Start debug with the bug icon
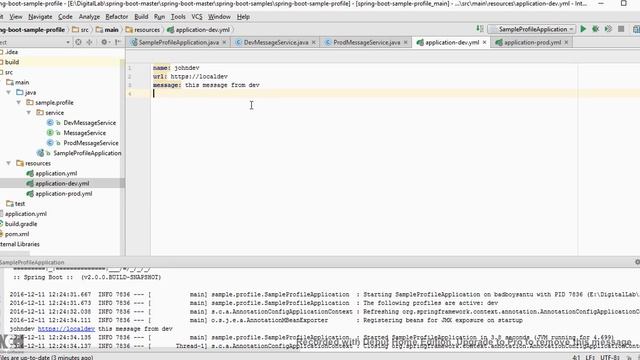 coord(596,29)
